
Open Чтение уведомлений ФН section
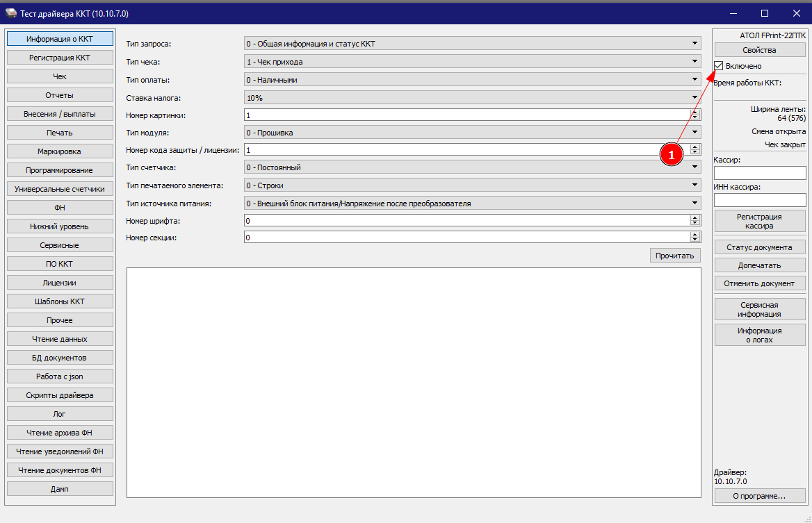(60, 451)
